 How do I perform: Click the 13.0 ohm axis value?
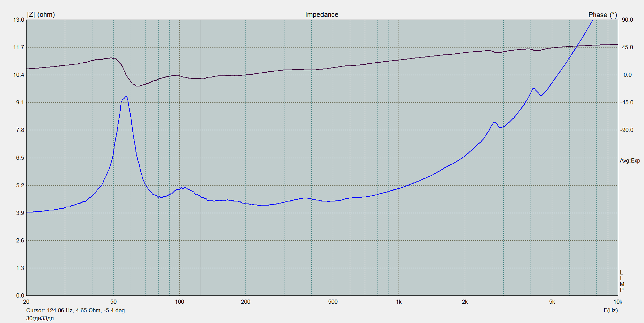pyautogui.click(x=19, y=20)
